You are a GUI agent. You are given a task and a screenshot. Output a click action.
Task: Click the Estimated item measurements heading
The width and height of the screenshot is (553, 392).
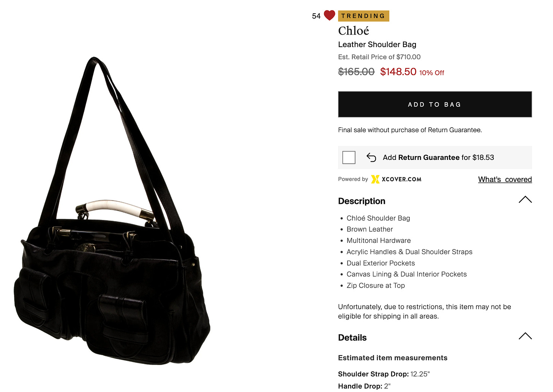pos(393,358)
